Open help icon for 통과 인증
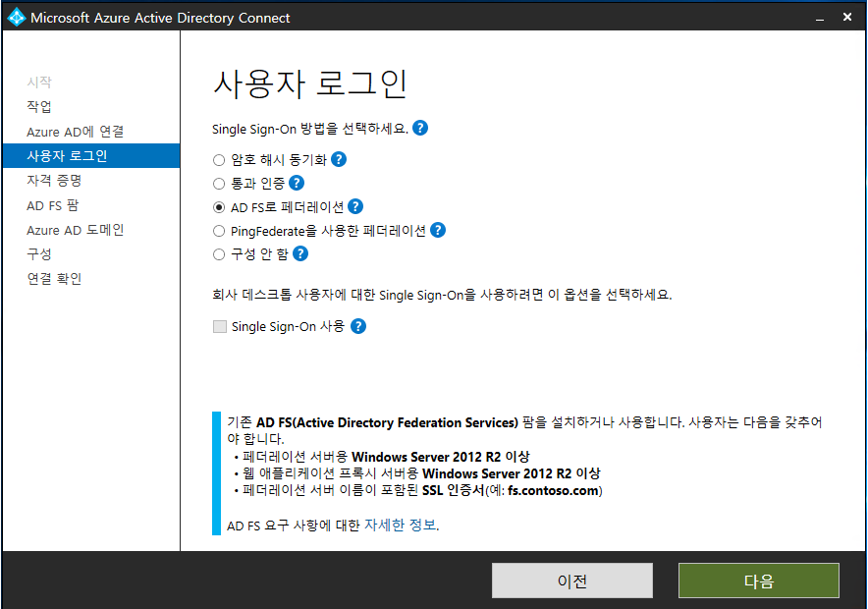This screenshot has width=868, height=609. pyautogui.click(x=297, y=183)
